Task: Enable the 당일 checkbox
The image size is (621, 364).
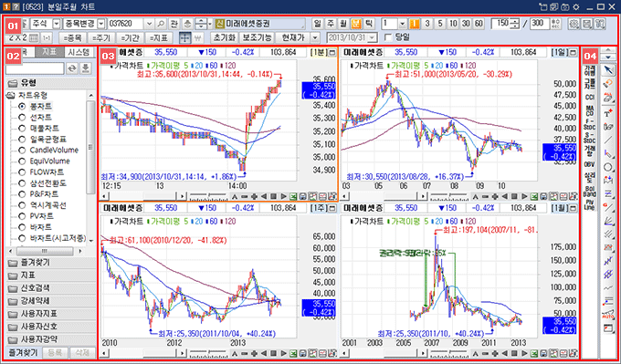Action: 388,38
